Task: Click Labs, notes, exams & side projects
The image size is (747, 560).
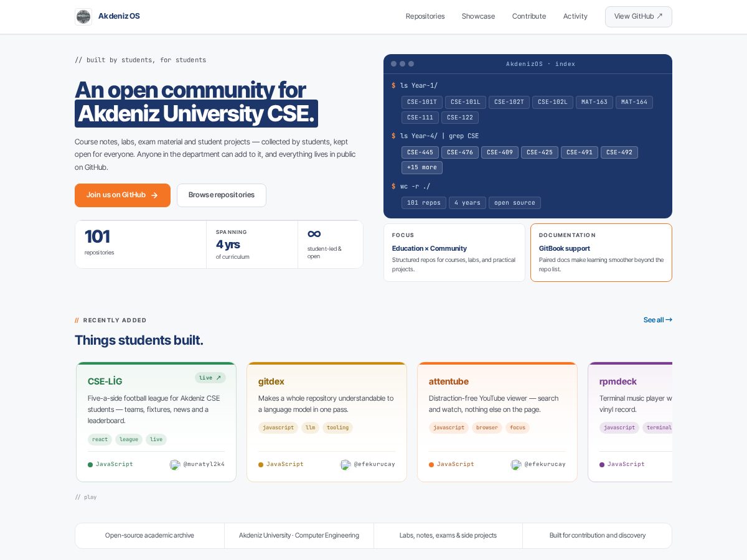Action: (448, 536)
